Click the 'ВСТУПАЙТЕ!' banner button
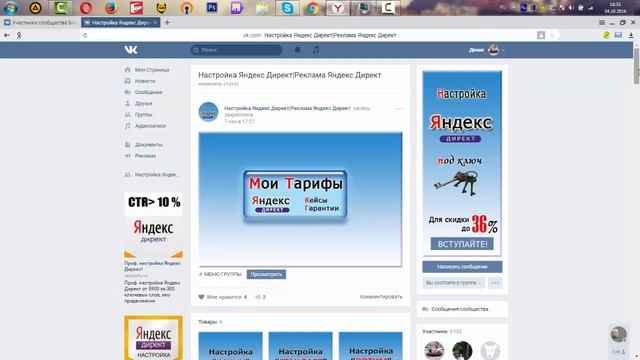Image resolution: width=640 pixels, height=360 pixels. click(462, 244)
